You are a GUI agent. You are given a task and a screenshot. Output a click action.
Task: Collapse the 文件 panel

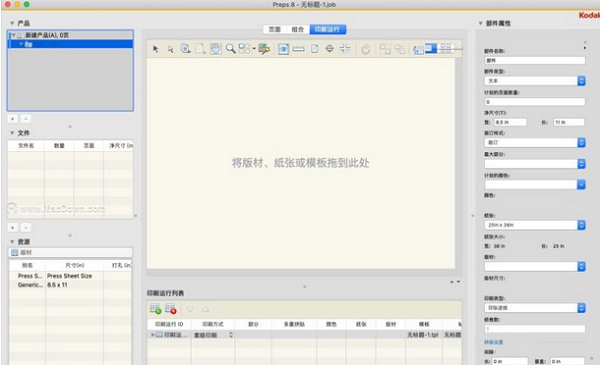(12, 133)
